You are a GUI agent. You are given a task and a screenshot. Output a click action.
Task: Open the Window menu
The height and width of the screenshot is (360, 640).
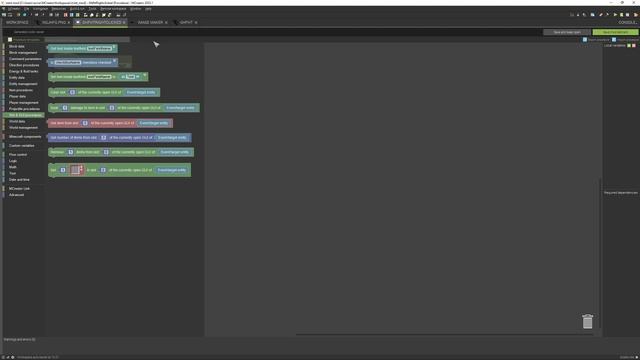136,9
